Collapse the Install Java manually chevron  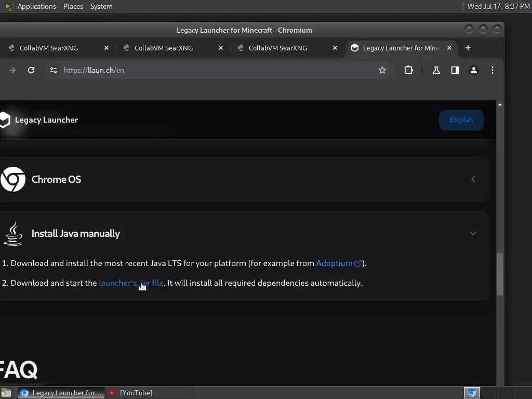473,233
